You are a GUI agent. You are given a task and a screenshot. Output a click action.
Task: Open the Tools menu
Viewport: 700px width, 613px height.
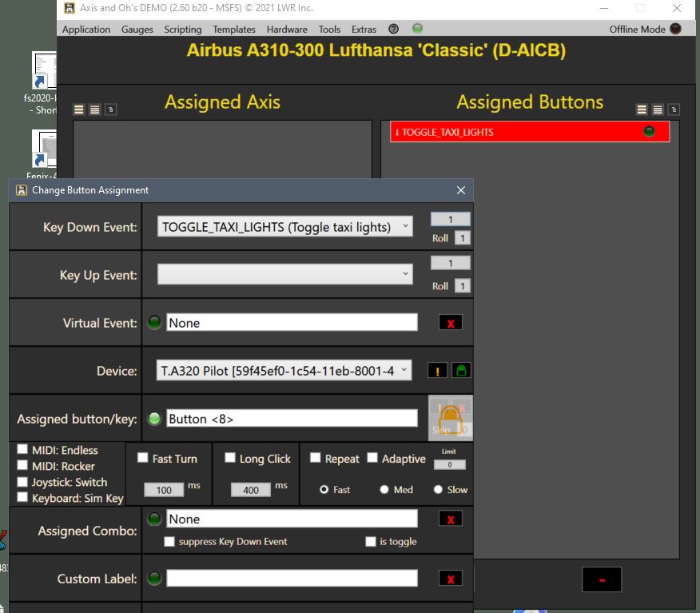pos(329,30)
